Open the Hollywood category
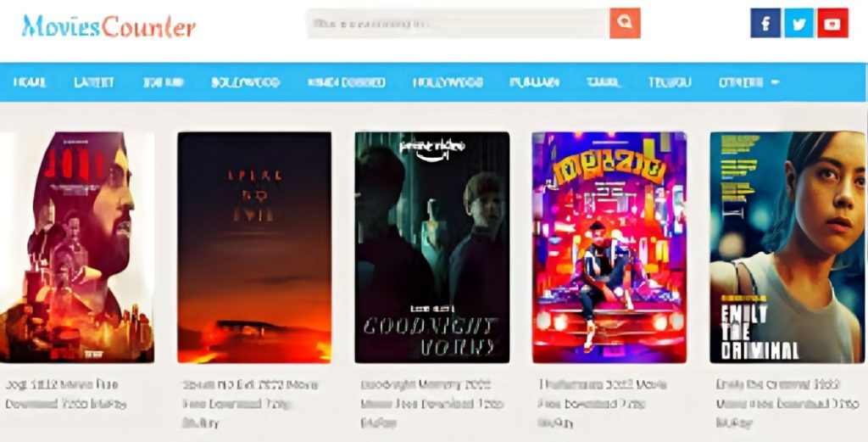Screen dimensions: 868x442 (448, 82)
